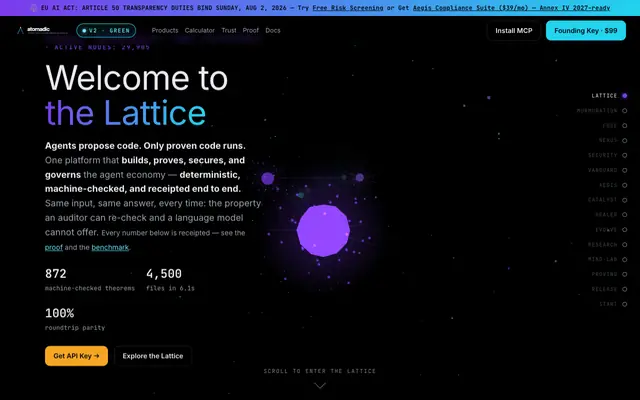Click the Welcome to the Lattice heading
The image size is (640, 400).
click(x=136, y=95)
